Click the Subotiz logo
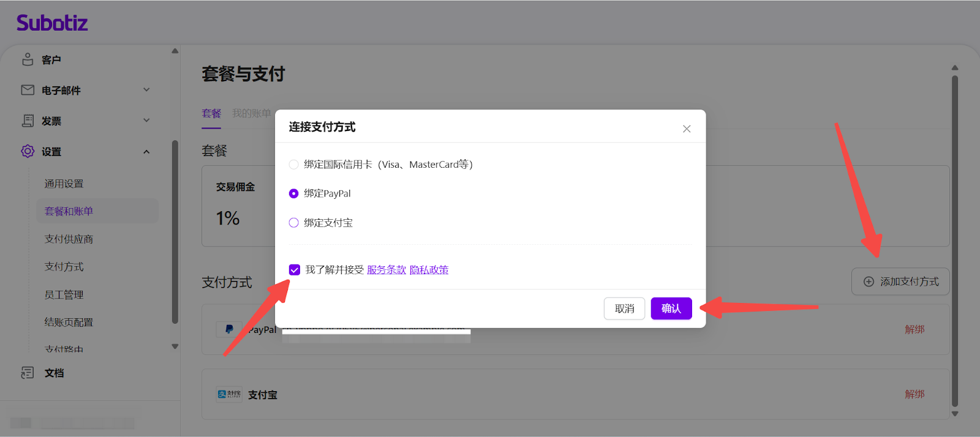Screen dimensions: 980x437 52,23
